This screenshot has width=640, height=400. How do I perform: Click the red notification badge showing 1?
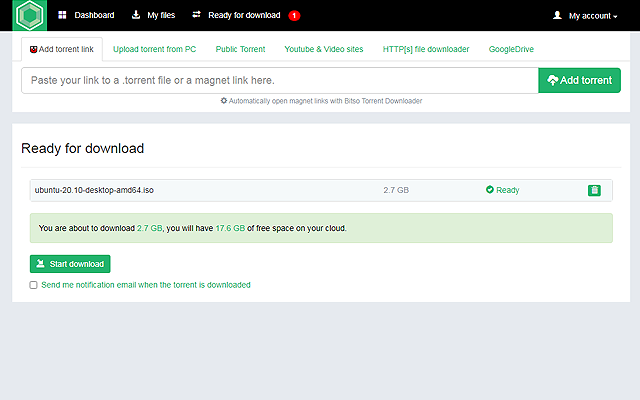[x=294, y=16]
